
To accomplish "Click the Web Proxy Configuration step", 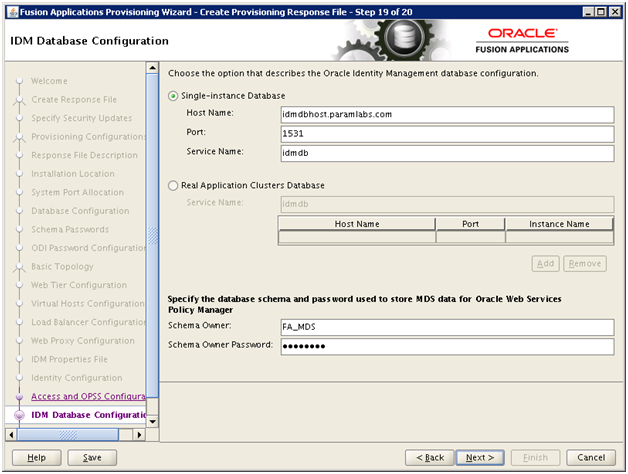I will tap(83, 341).
